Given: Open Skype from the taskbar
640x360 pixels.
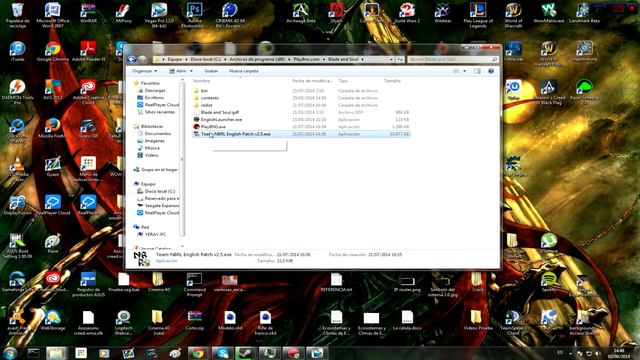Looking at the screenshot, I should [222, 353].
